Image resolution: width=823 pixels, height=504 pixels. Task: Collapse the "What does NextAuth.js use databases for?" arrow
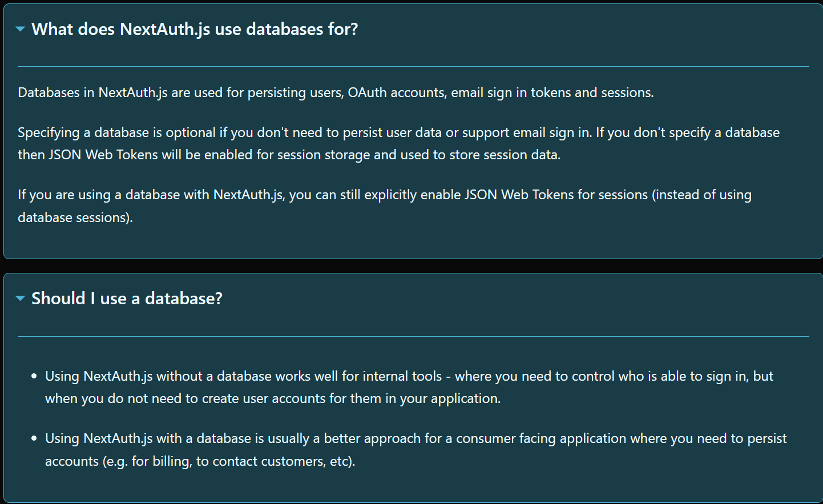point(21,29)
